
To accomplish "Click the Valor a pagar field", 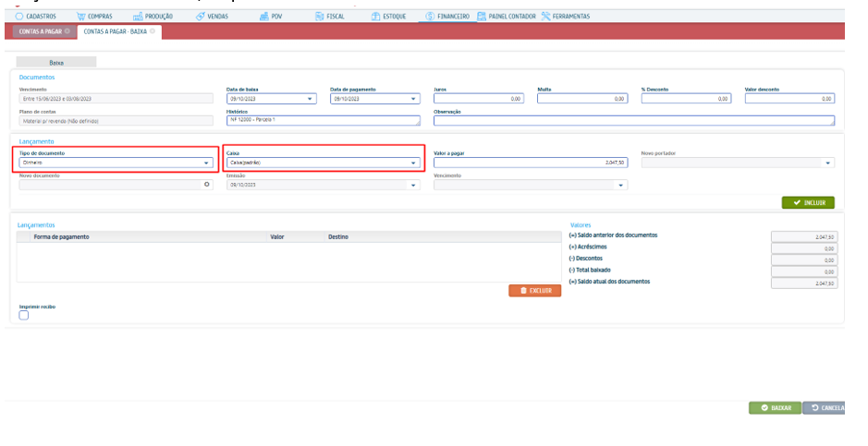I will pos(531,163).
